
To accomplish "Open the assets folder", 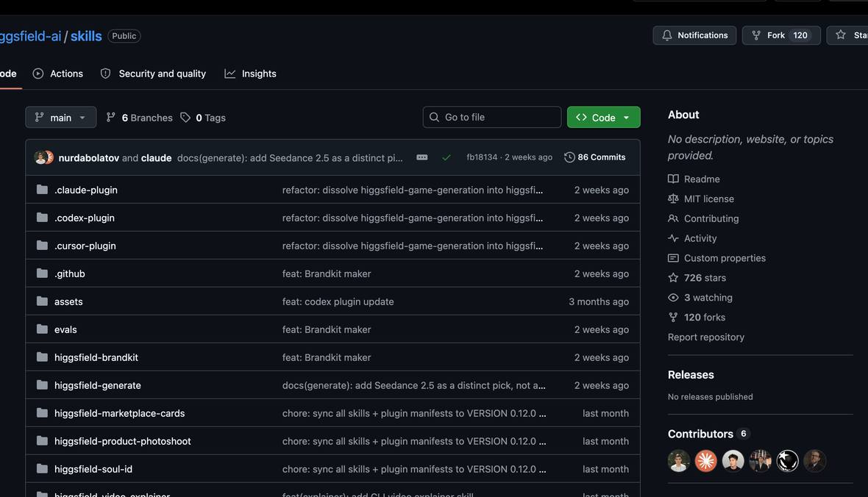I will (68, 301).
